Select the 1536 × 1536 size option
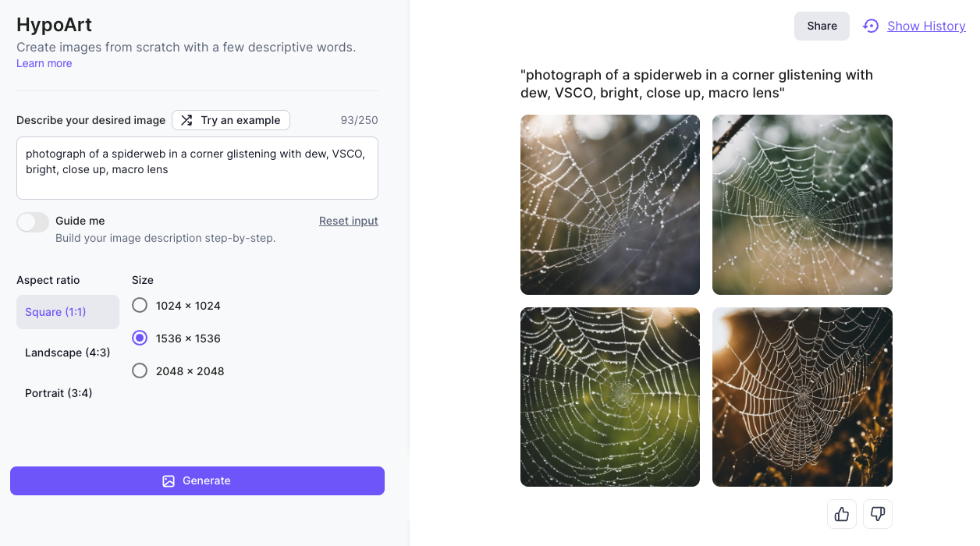The image size is (980, 546). pyautogui.click(x=140, y=338)
